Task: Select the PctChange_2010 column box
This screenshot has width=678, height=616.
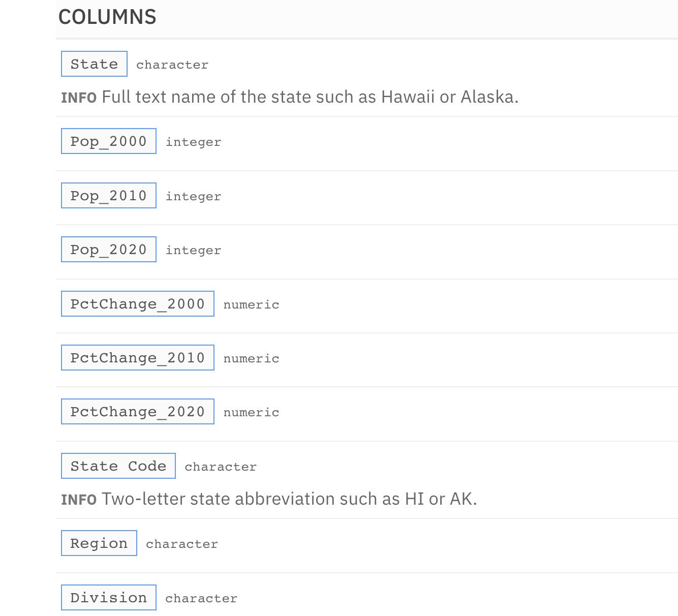Action: (138, 358)
